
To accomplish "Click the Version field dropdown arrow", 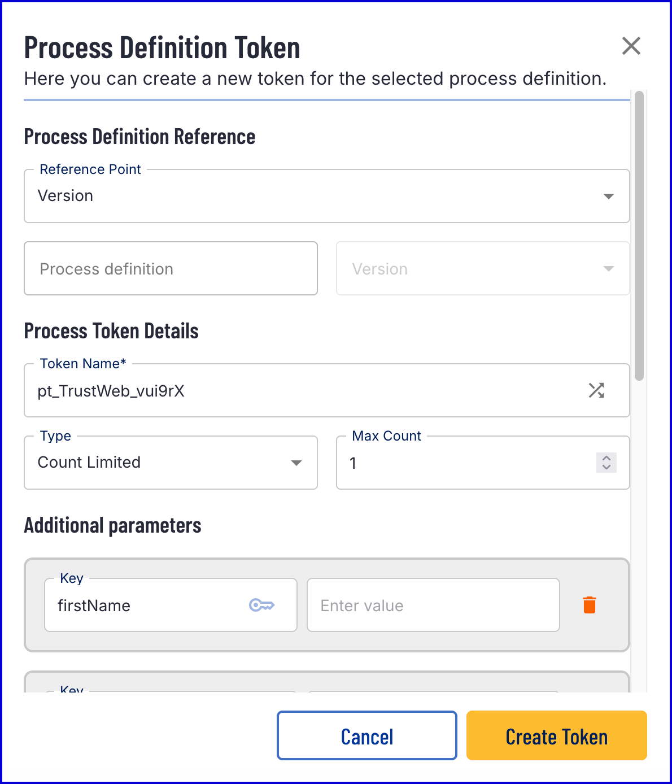I will [608, 269].
